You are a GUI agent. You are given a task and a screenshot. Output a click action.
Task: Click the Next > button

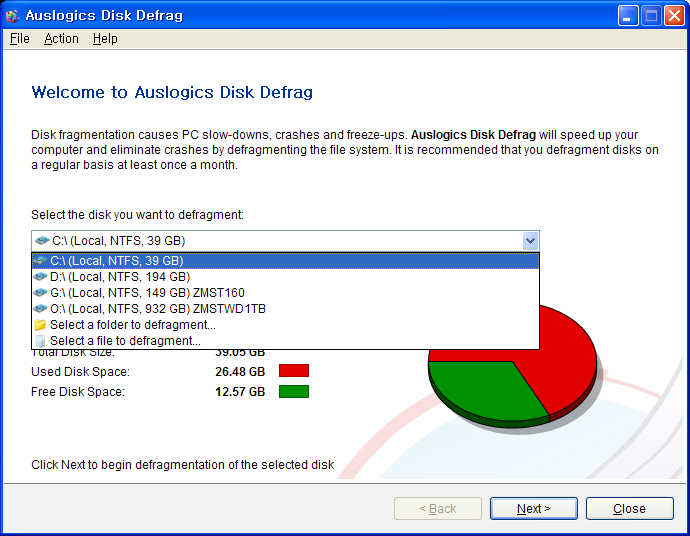[x=533, y=509]
